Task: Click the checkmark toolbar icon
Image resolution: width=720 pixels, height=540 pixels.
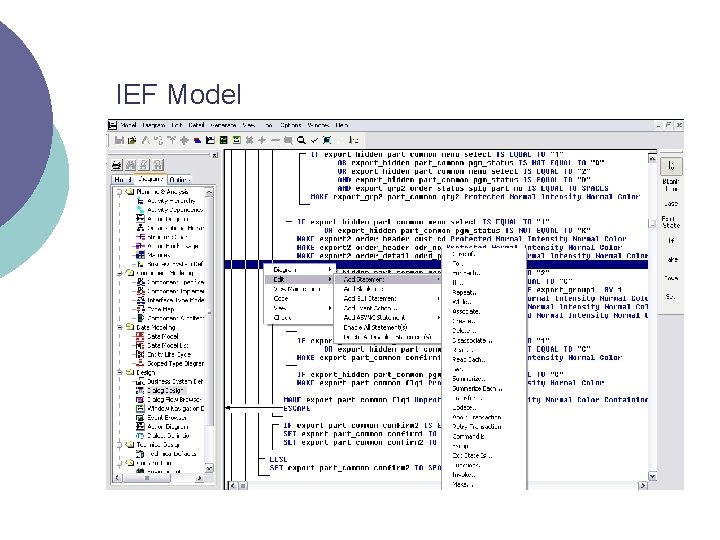Action: coord(315,140)
